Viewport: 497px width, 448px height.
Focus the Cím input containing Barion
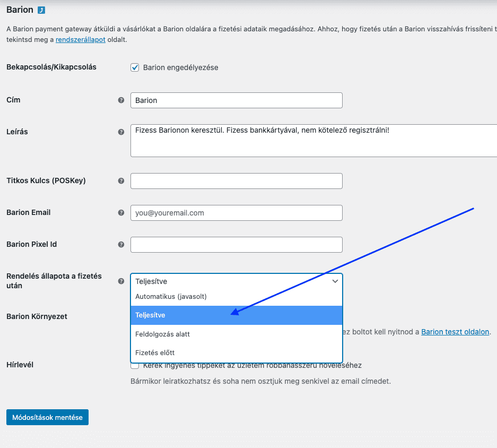click(237, 100)
